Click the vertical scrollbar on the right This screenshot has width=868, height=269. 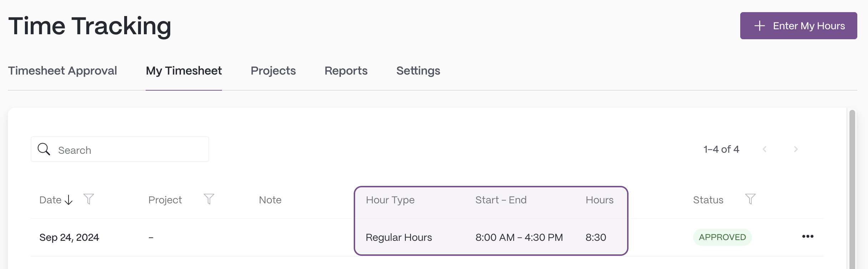coord(852,189)
